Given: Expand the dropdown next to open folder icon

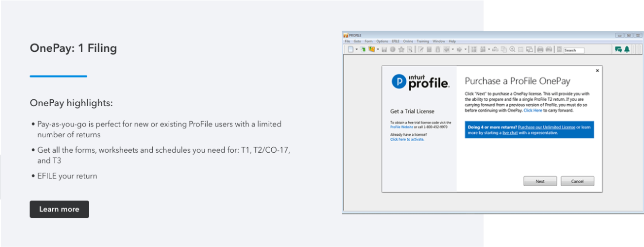Looking at the screenshot, I should click(x=378, y=49).
